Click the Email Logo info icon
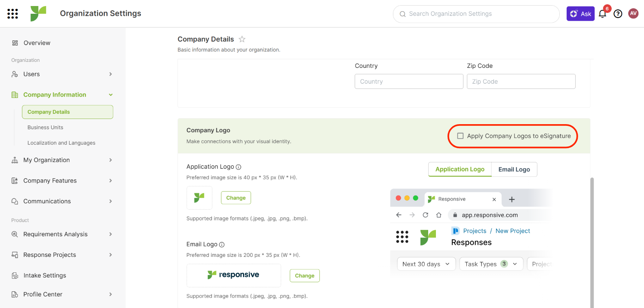The image size is (644, 308). click(222, 244)
